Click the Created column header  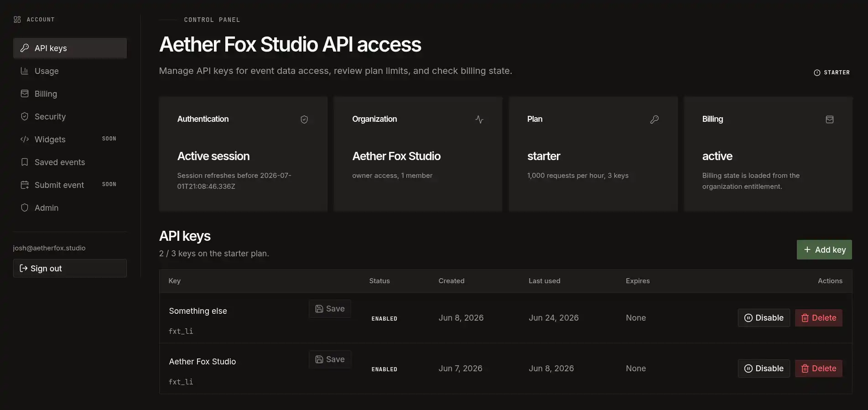click(452, 281)
